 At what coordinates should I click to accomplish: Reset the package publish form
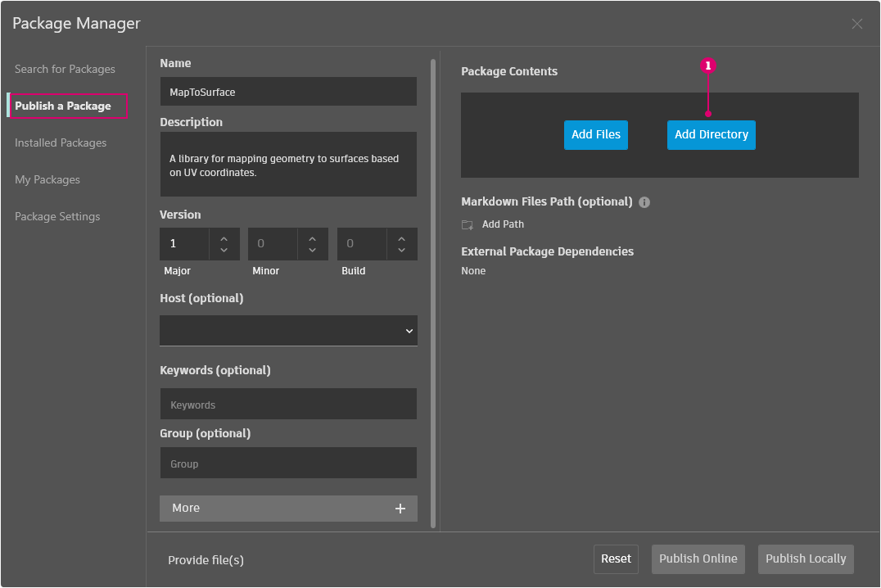[616, 559]
